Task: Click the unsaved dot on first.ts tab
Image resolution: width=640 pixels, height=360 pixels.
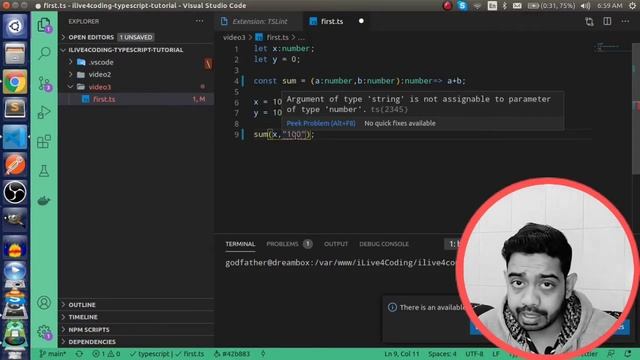Action: pyautogui.click(x=361, y=21)
